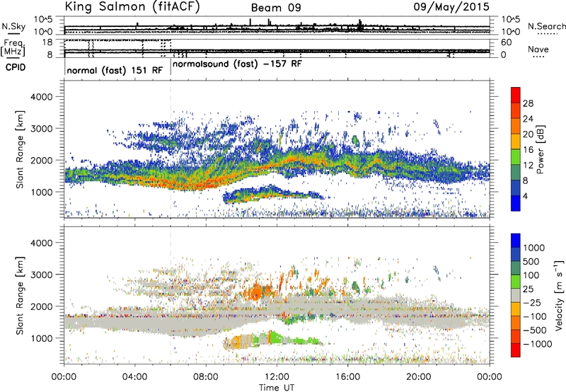Click the '16:00' time tick label
The width and height of the screenshot is (566, 392).
[347, 377]
